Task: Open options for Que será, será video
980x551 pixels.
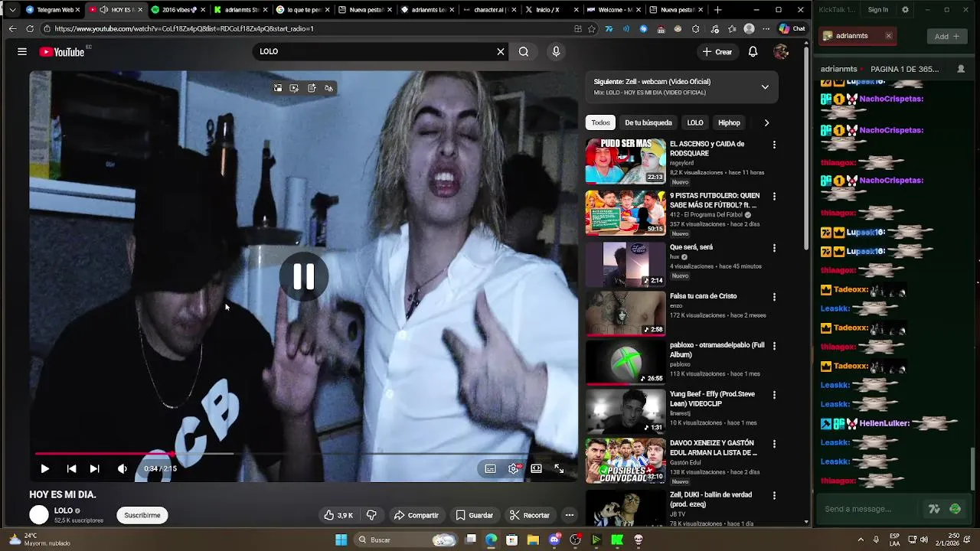Action: [x=774, y=248]
